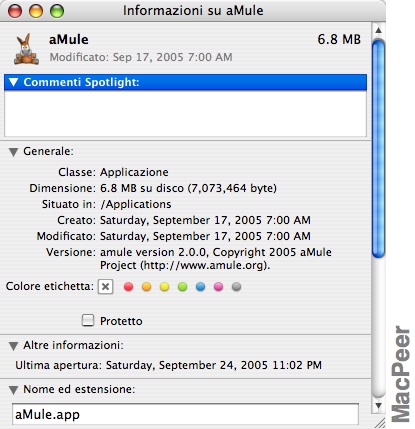Pick the green label color
415x429 pixels.
182,287
